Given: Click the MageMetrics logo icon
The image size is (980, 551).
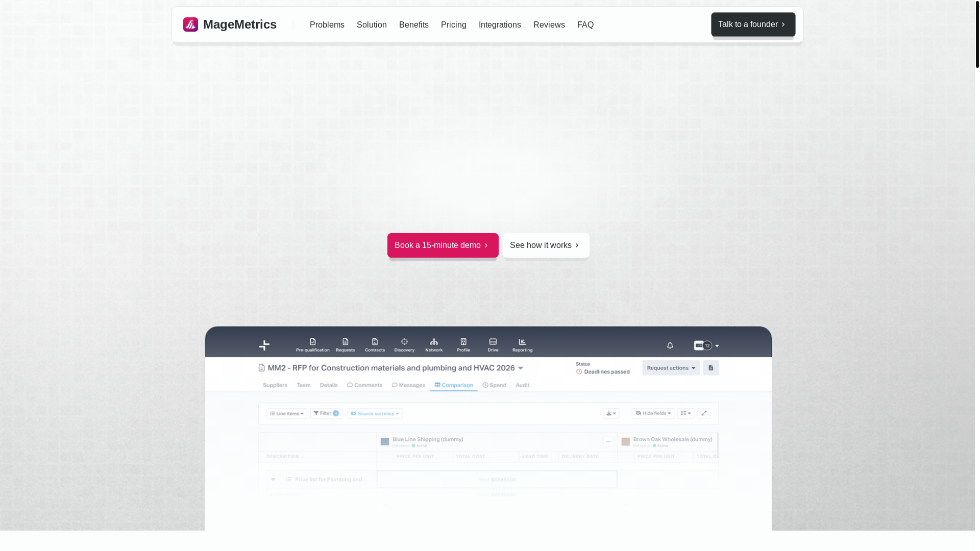Looking at the screenshot, I should point(190,24).
